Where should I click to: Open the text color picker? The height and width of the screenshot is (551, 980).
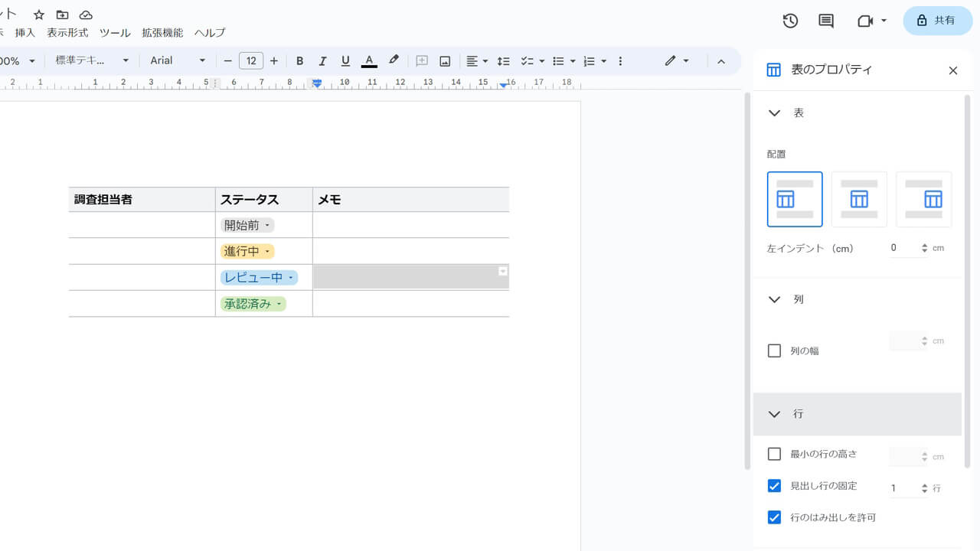pyautogui.click(x=369, y=60)
